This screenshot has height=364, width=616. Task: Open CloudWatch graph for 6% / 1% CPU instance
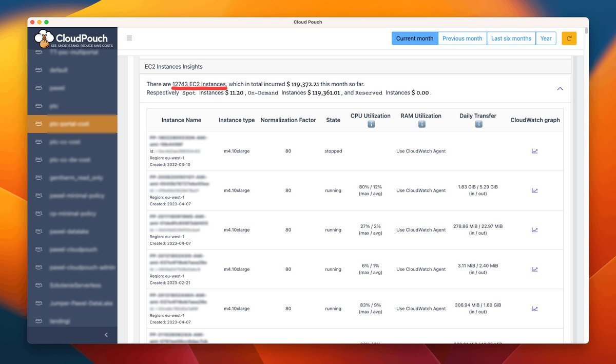tap(535, 269)
